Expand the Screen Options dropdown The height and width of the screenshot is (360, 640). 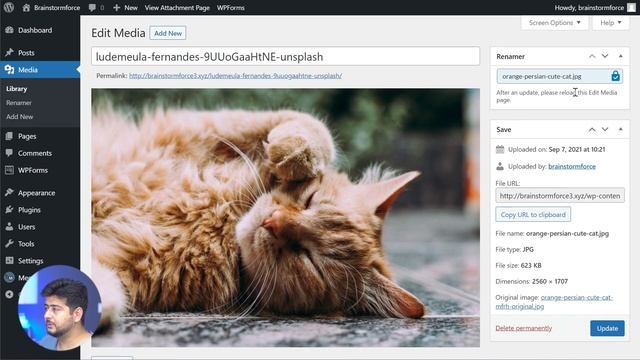[554, 23]
